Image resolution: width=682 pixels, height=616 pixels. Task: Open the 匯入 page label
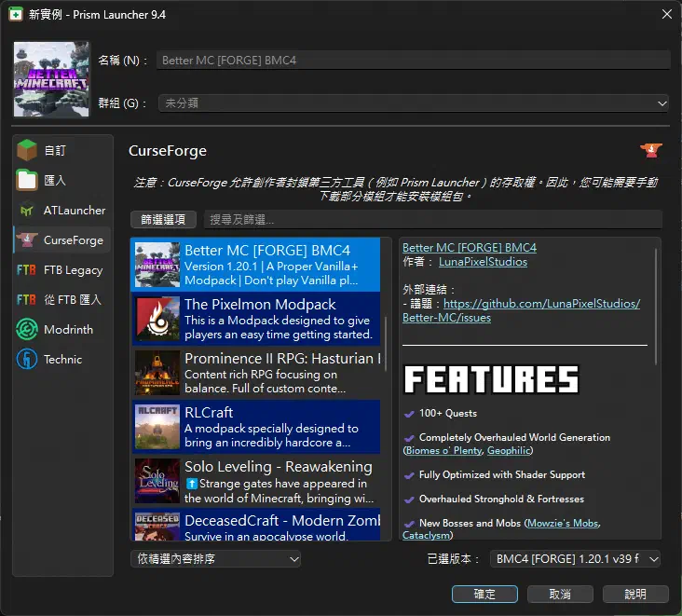pos(55,180)
